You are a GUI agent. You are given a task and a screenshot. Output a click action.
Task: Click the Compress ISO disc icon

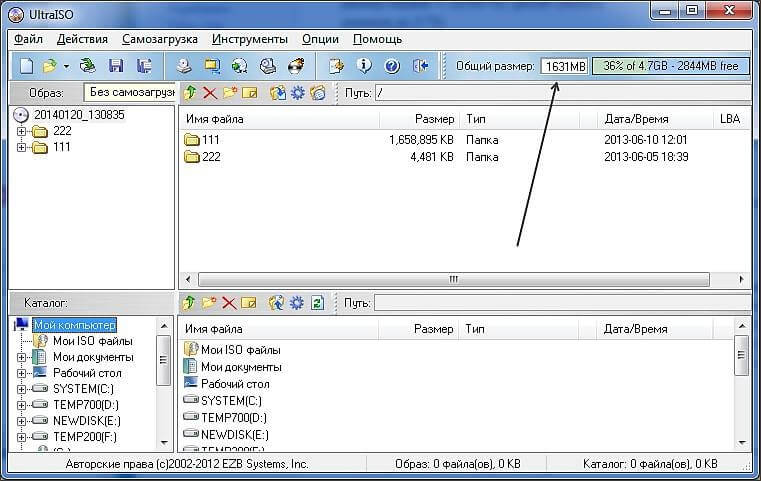240,66
